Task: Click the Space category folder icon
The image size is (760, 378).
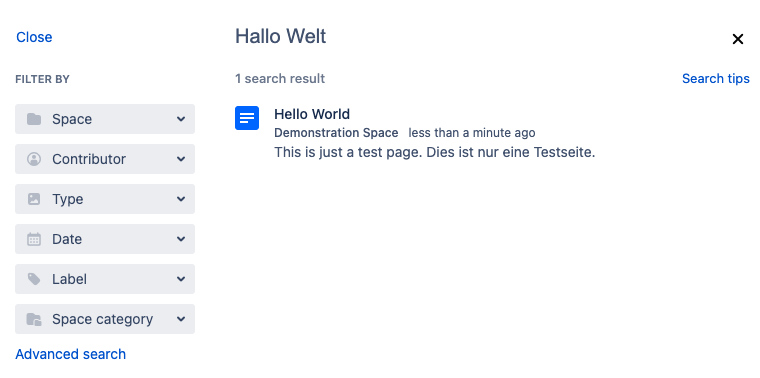Action: (34, 319)
